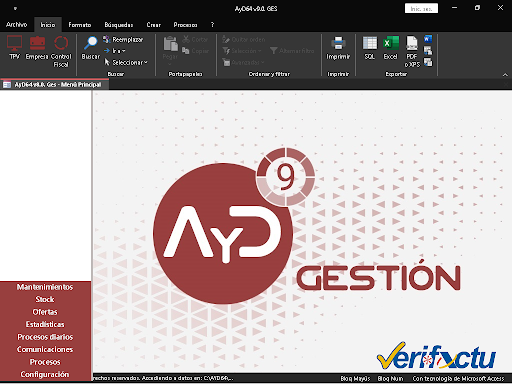Screen dimensions: 512x384
Task: Open Control Fiscal from the ribbon
Action: tap(61, 51)
